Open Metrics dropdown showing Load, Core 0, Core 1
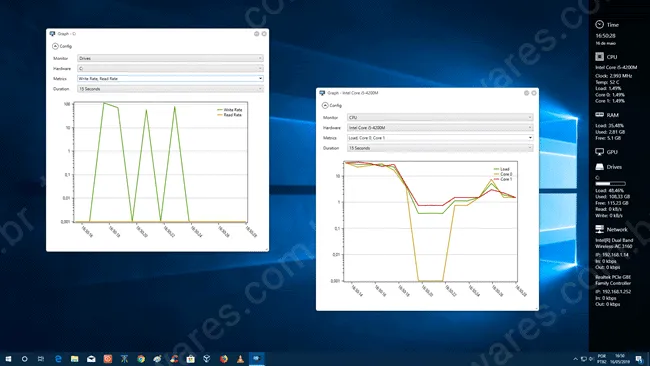 [440, 138]
